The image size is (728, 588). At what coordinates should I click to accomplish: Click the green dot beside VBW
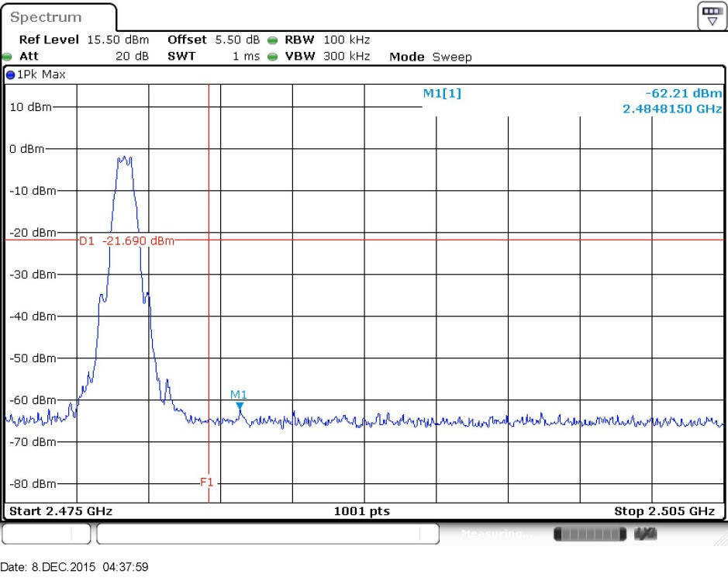coord(273,57)
